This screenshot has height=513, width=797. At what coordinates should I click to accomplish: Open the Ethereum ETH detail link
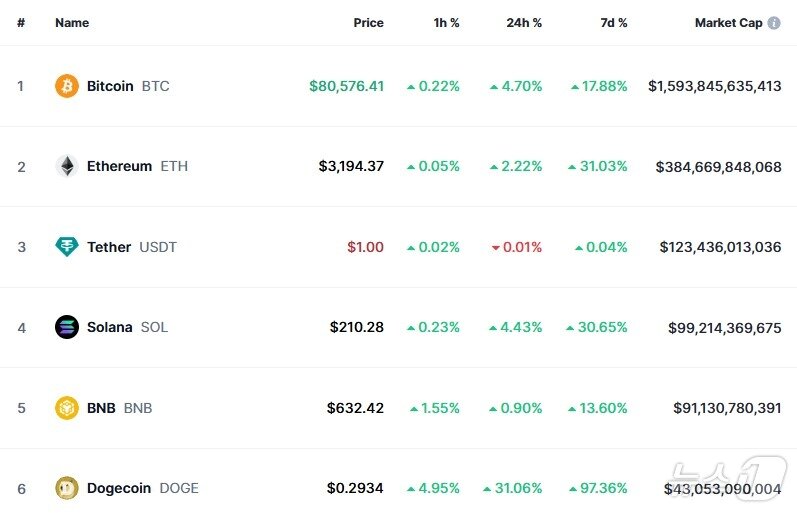click(137, 166)
